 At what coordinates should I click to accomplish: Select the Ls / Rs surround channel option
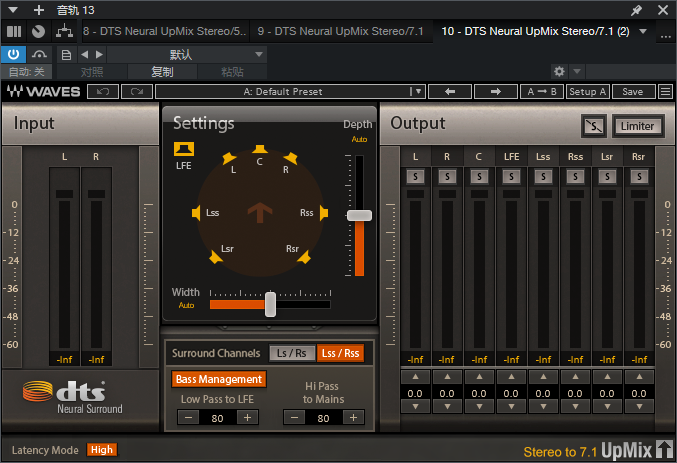click(291, 353)
